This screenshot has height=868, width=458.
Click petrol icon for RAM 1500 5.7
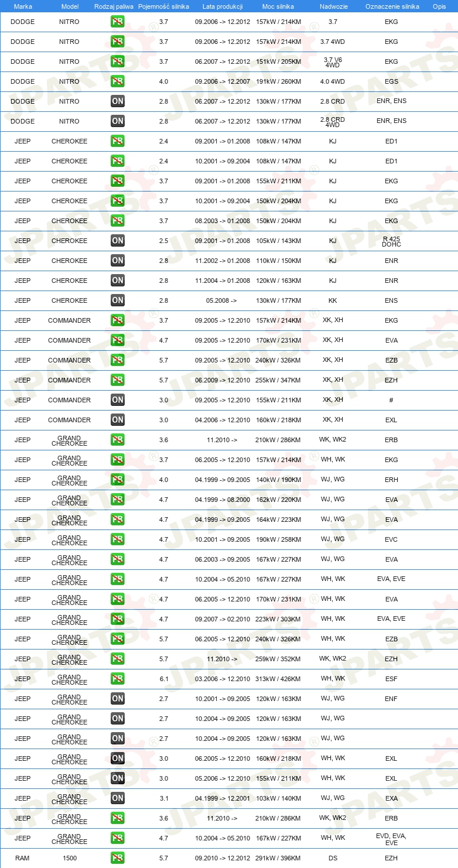point(118,858)
